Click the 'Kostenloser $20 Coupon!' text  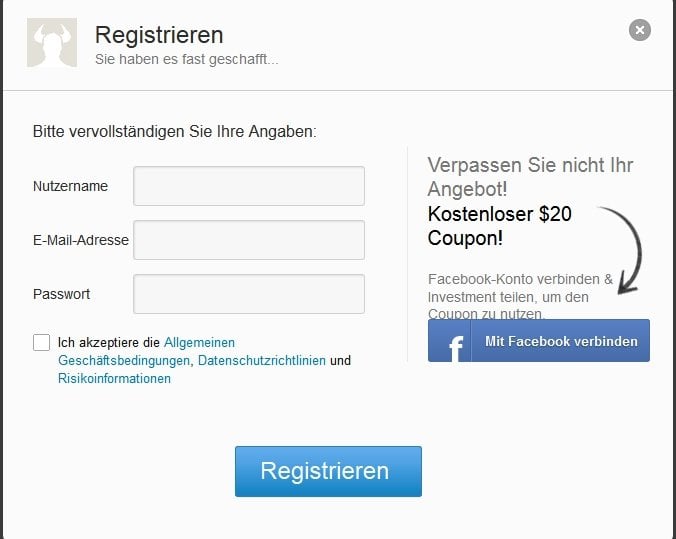500,226
